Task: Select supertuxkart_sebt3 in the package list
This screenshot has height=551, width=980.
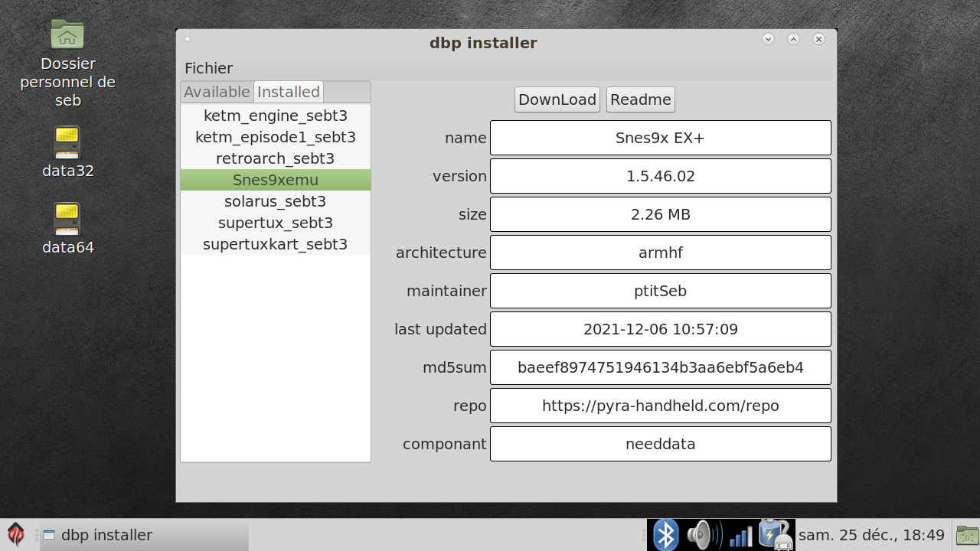Action: [275, 244]
